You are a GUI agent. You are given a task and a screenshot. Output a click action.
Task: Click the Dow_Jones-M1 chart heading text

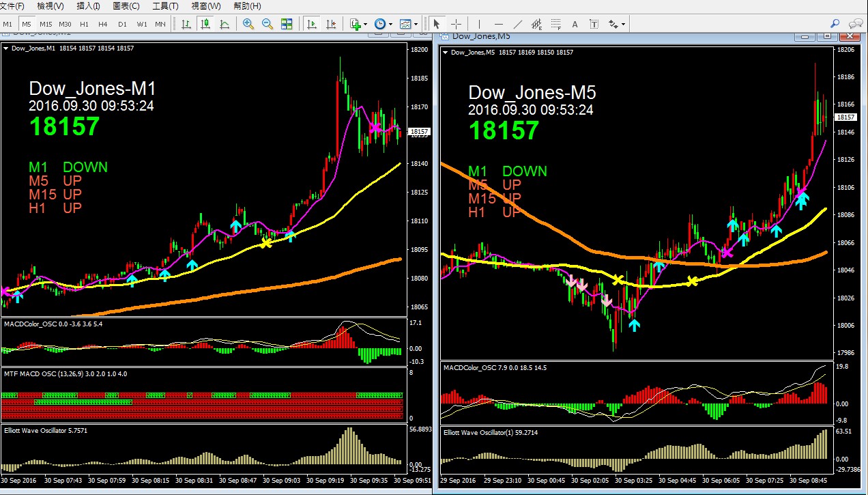pyautogui.click(x=93, y=89)
